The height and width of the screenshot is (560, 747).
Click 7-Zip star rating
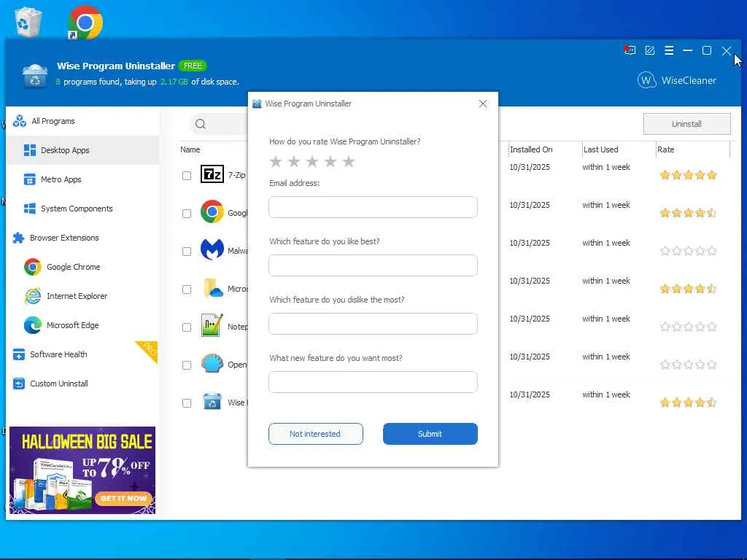(688, 175)
